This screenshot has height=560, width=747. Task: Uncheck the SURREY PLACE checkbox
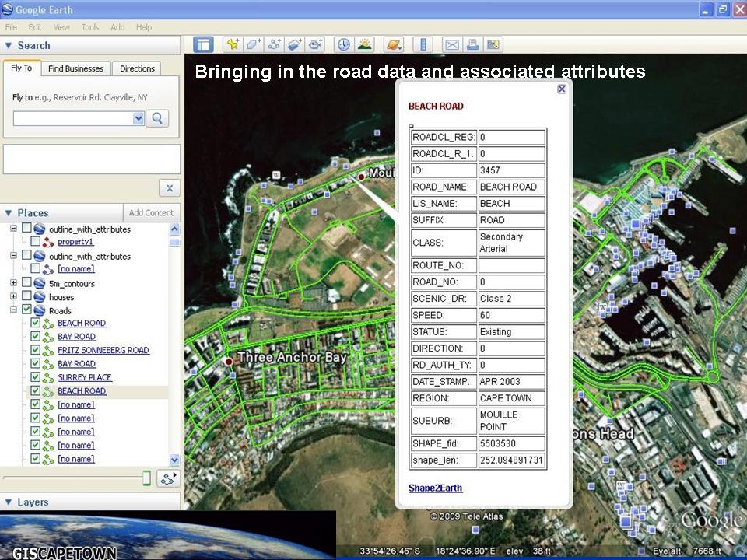pyautogui.click(x=35, y=376)
